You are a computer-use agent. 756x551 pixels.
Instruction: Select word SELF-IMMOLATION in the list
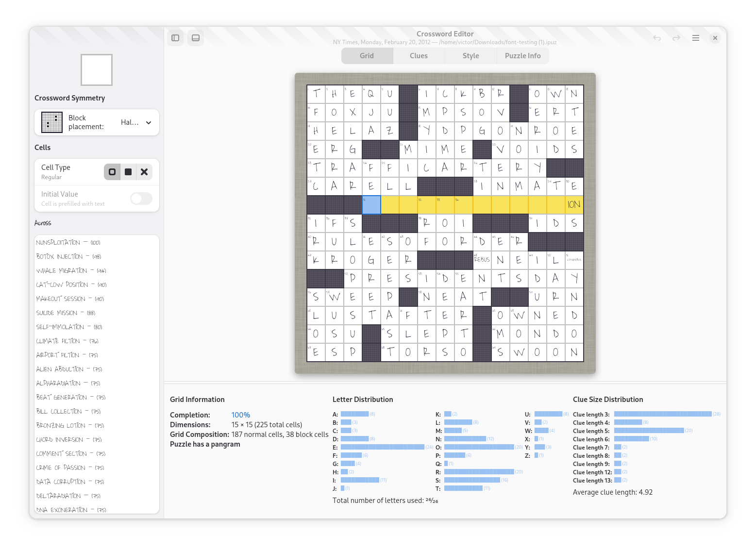click(x=97, y=327)
